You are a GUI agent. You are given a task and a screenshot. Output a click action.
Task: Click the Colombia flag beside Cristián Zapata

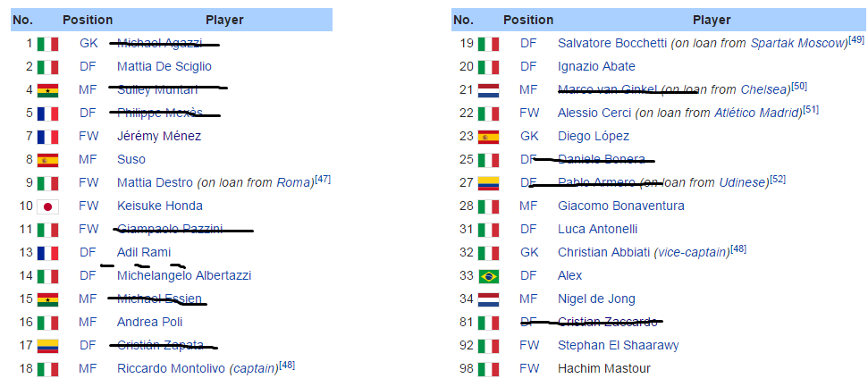(47, 346)
